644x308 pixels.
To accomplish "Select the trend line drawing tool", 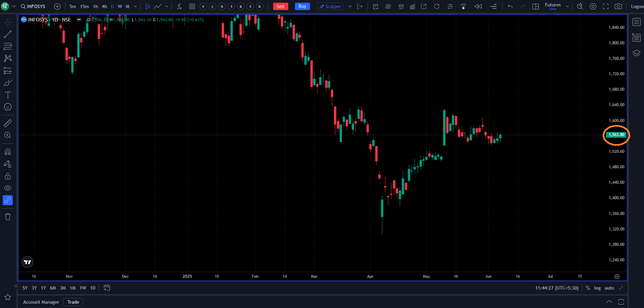I will pyautogui.click(x=8, y=34).
